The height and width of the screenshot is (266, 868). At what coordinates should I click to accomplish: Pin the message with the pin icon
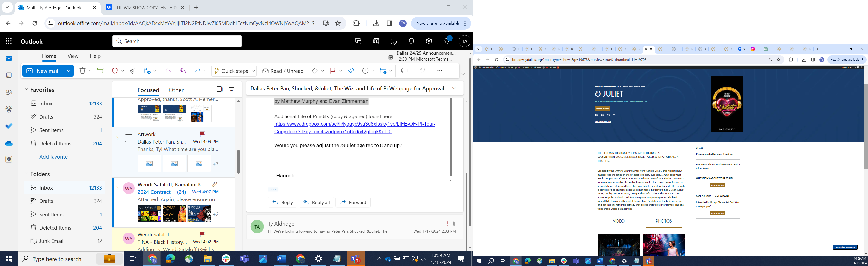point(351,71)
